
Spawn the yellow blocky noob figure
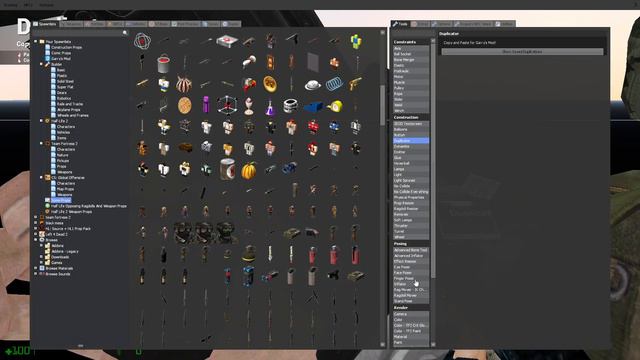[x=356, y=41]
